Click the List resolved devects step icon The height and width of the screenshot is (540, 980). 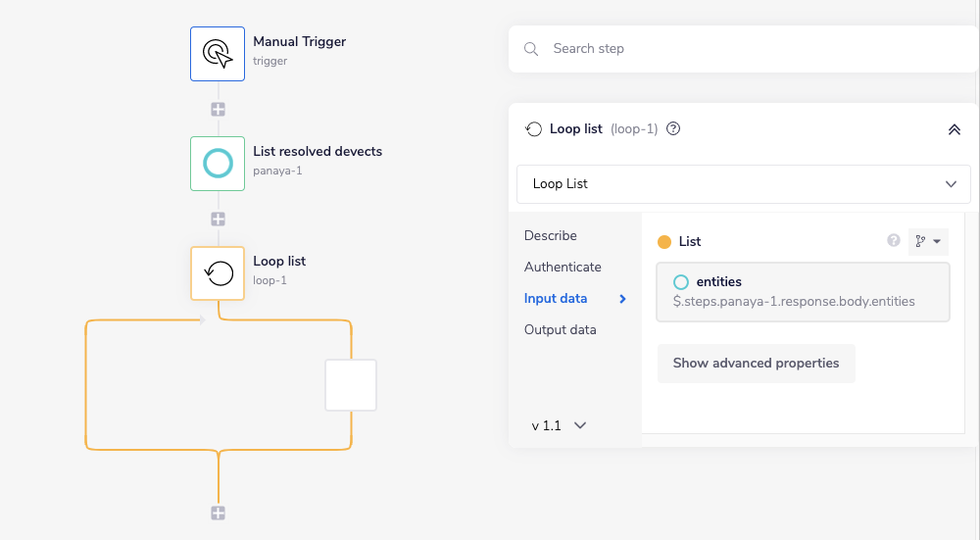pyautogui.click(x=218, y=163)
